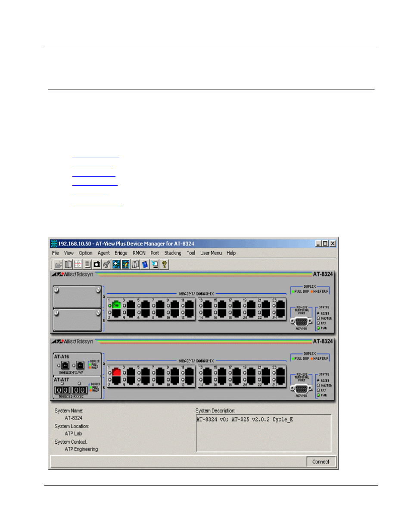
Task: Select green port 1 on the first switch
Action: click(x=116, y=305)
